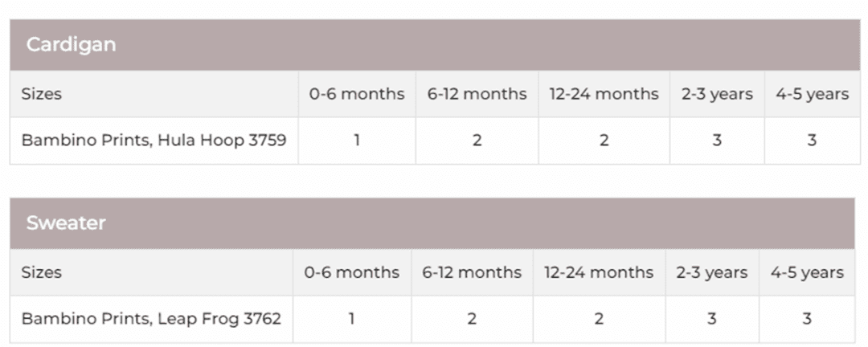Select the Cardigan 4-5 years column header

(x=812, y=94)
